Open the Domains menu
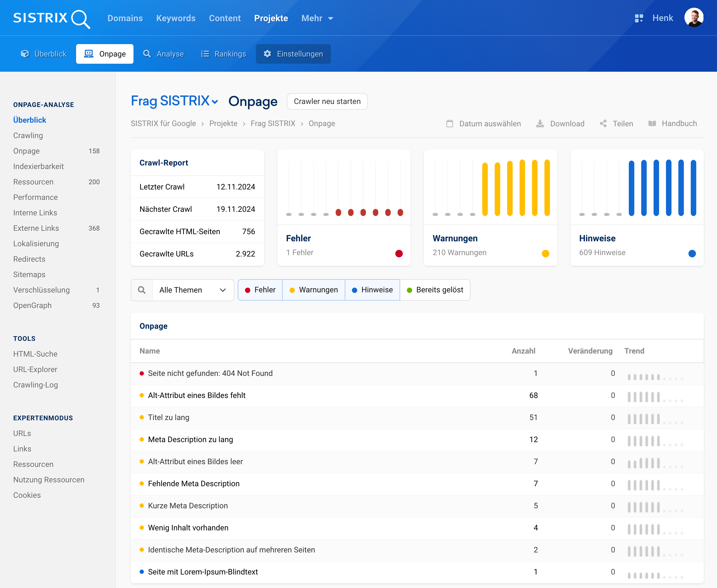Image resolution: width=717 pixels, height=588 pixels. coord(125,18)
